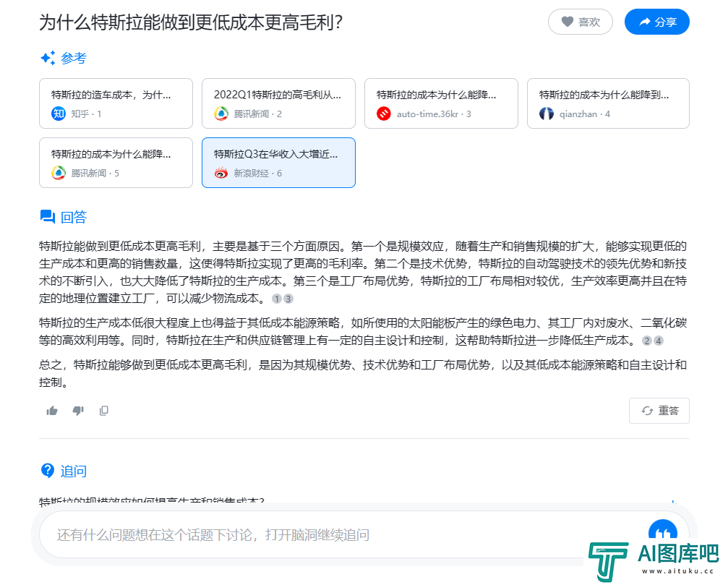The image size is (728, 585).
Task: Click the 追问 section heading text
Action: pos(74,471)
